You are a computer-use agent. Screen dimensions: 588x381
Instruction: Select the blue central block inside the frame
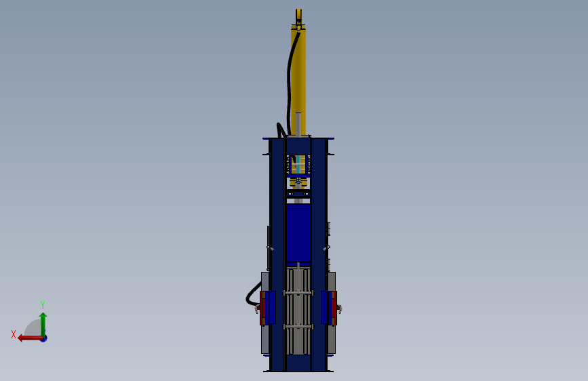click(298, 235)
